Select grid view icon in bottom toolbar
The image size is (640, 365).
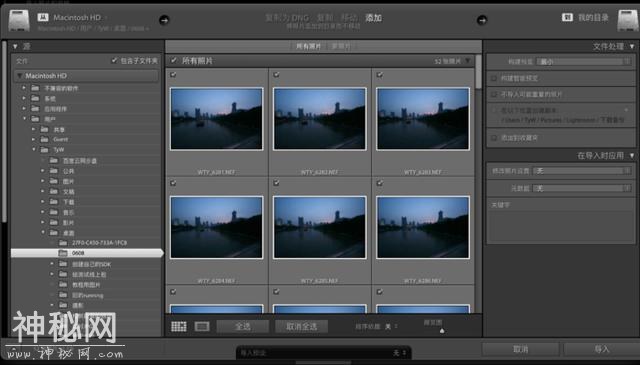point(178,326)
